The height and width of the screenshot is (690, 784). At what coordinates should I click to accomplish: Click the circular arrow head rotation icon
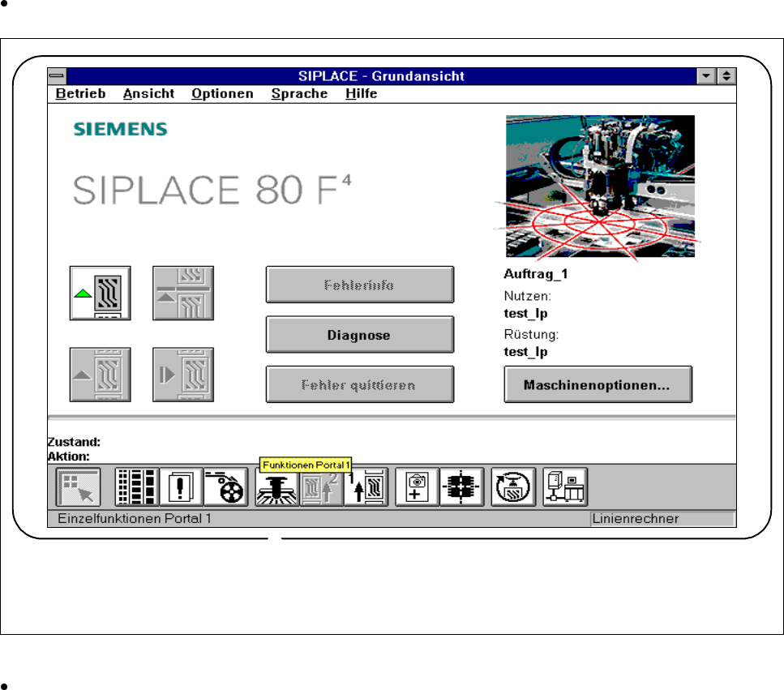(513, 487)
